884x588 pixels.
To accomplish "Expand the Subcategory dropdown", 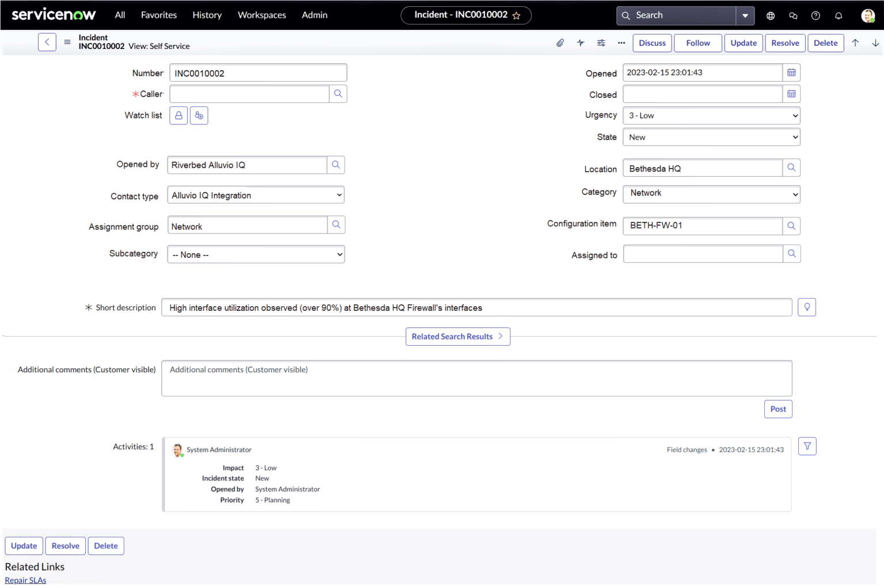I will coord(256,254).
